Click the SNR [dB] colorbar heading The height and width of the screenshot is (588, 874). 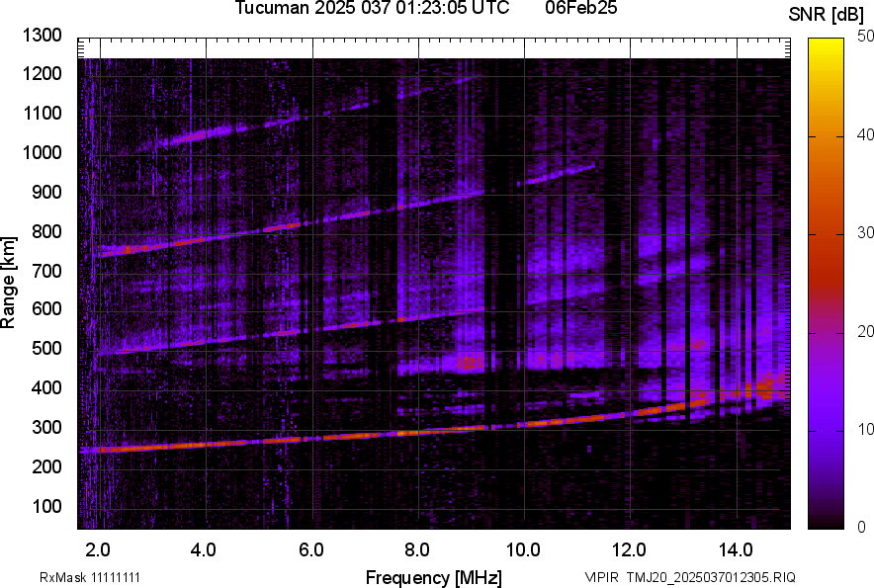pos(827,14)
